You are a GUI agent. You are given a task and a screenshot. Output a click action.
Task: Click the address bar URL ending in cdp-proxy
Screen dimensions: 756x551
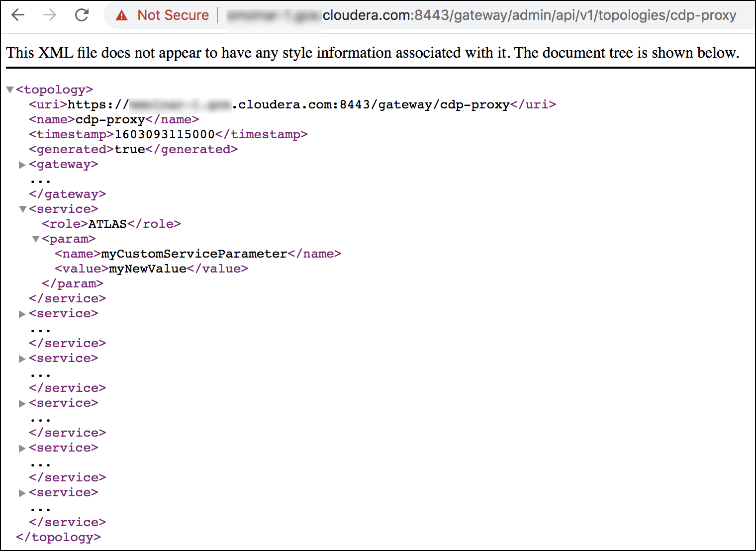(x=529, y=15)
